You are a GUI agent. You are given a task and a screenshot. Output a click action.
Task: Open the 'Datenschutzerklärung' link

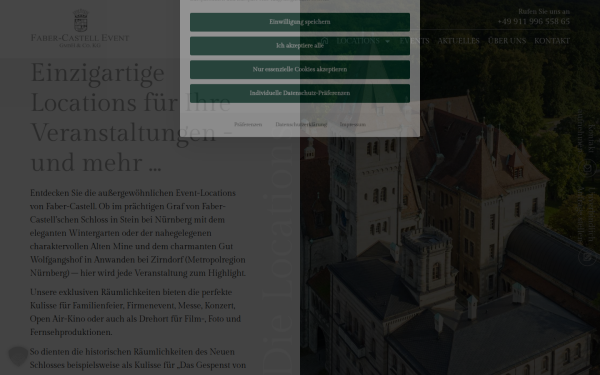coord(301,124)
